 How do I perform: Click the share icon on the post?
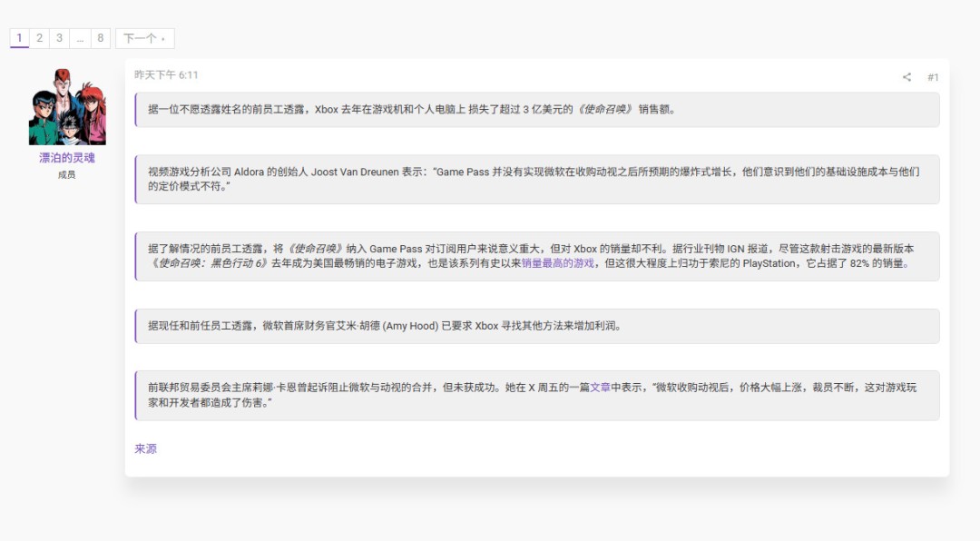906,77
